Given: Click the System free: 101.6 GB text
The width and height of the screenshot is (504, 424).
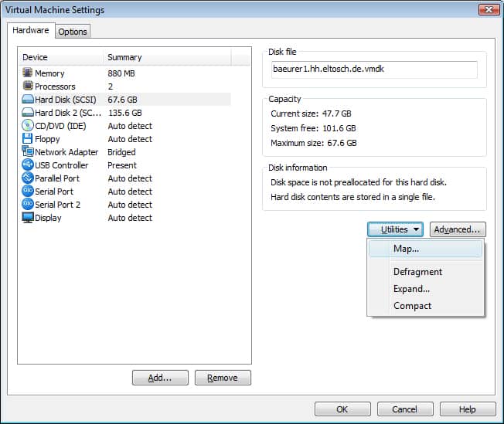Looking at the screenshot, I should coord(313,128).
